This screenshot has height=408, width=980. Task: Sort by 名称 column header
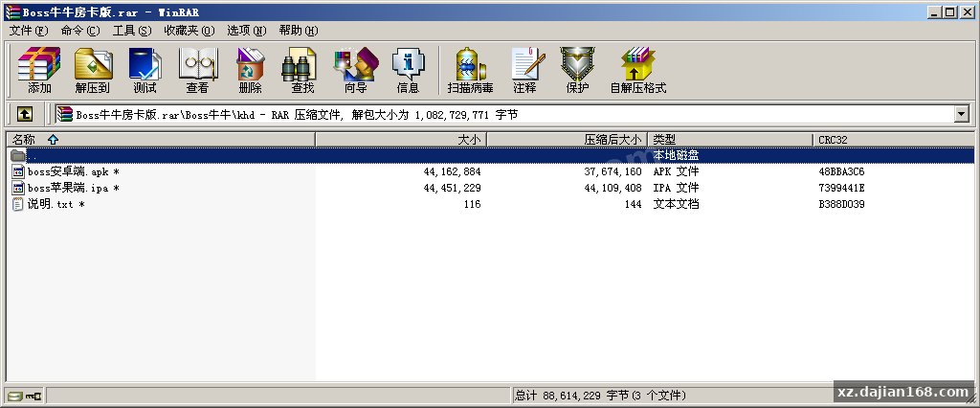[x=161, y=140]
